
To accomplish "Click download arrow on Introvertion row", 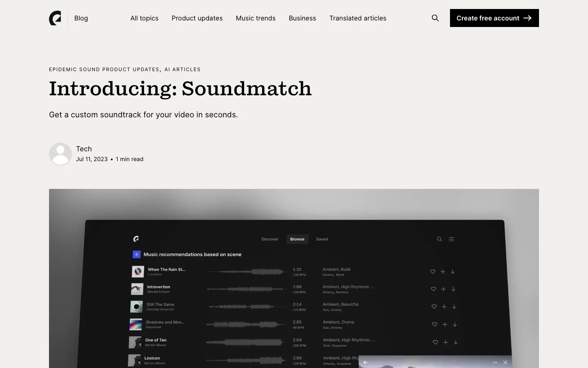I will [x=453, y=289].
